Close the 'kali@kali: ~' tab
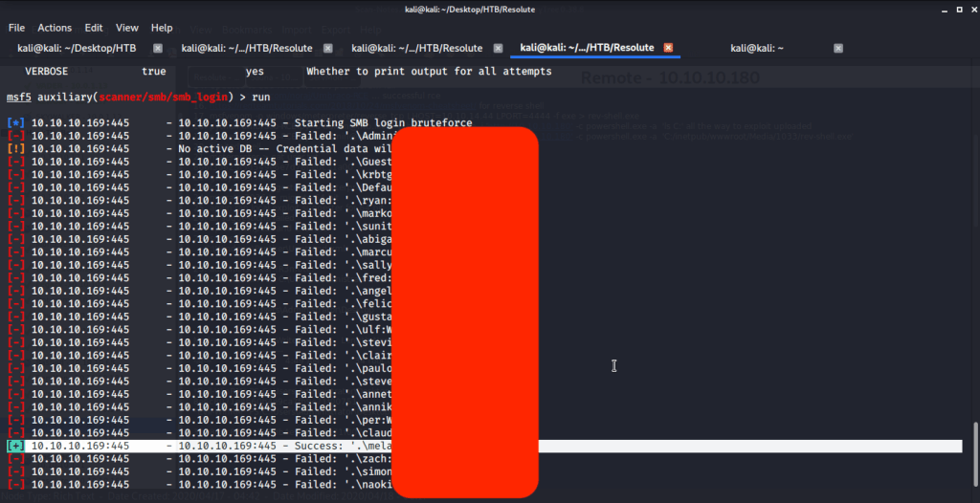 click(836, 48)
